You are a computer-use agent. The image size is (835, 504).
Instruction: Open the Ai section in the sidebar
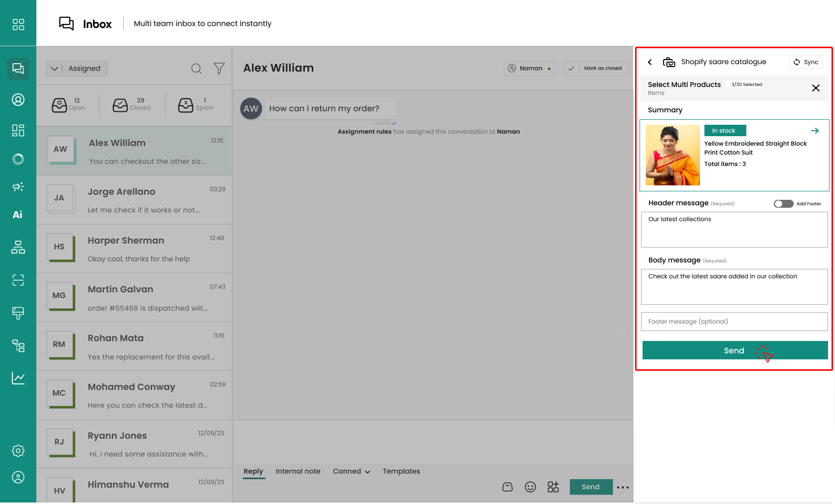tap(18, 215)
